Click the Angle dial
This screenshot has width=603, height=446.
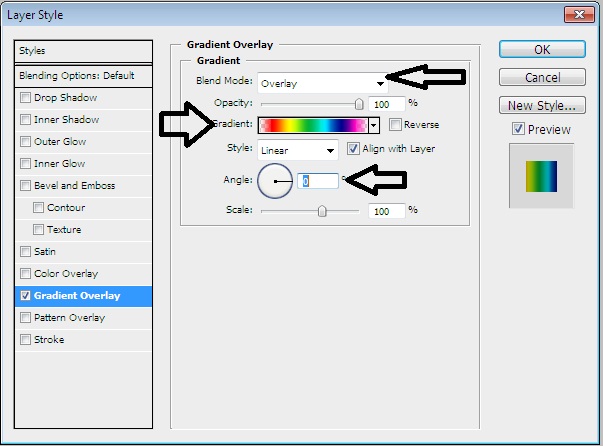(275, 181)
